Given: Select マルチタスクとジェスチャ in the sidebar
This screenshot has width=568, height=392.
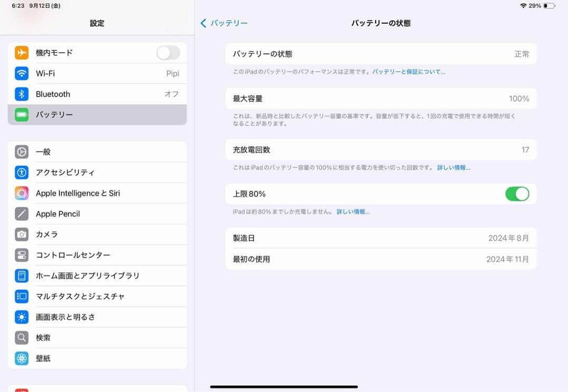Looking at the screenshot, I should [97, 296].
